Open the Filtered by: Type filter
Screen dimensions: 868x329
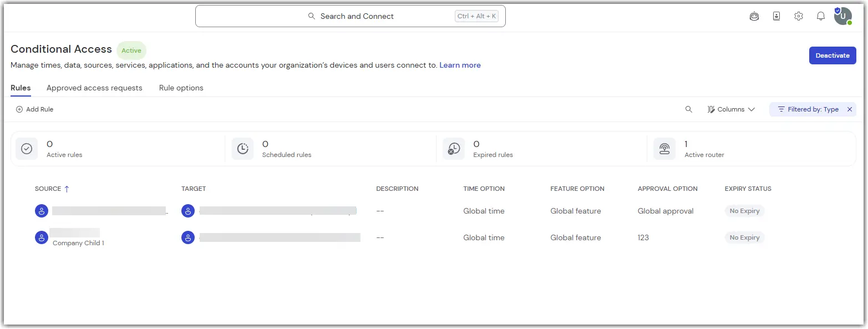[808, 109]
